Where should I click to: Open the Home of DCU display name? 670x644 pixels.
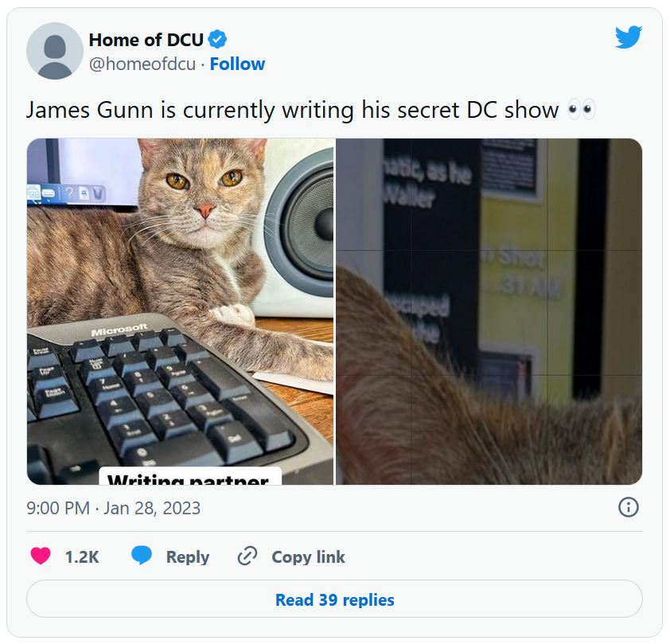pos(146,40)
